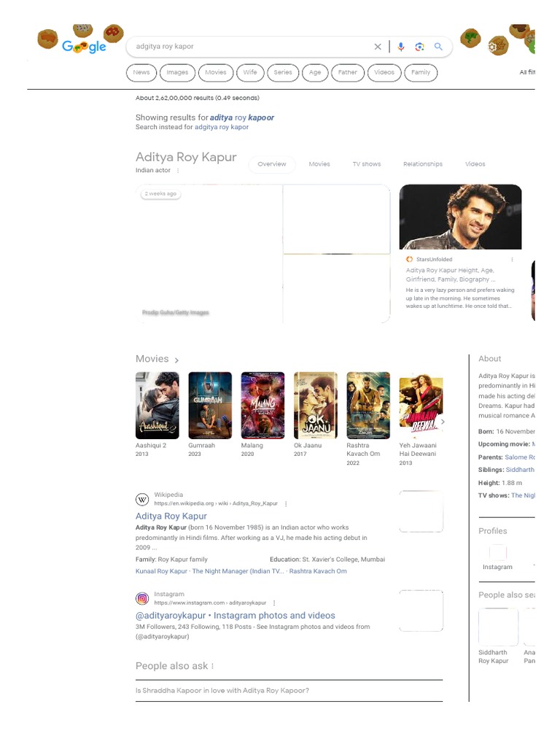The height and width of the screenshot is (747, 560).
Task: Open the Gumraah movie poster
Action: (210, 406)
